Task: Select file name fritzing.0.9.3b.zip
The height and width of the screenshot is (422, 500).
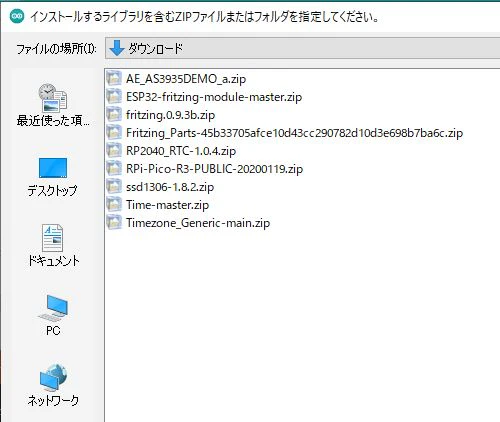Action: click(x=170, y=115)
